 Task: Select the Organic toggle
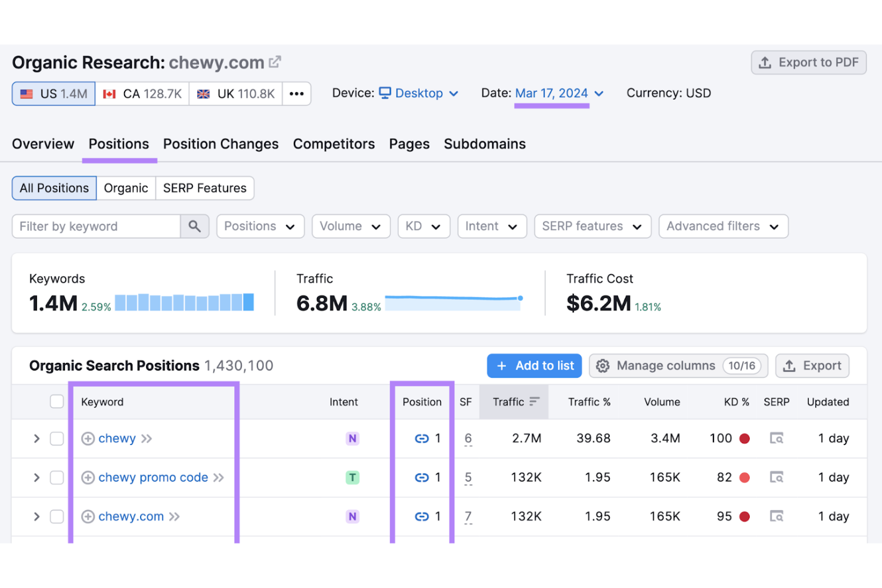(126, 188)
